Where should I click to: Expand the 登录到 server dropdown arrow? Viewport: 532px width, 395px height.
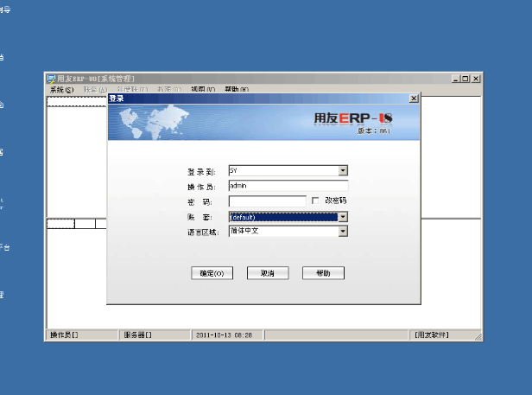click(343, 170)
